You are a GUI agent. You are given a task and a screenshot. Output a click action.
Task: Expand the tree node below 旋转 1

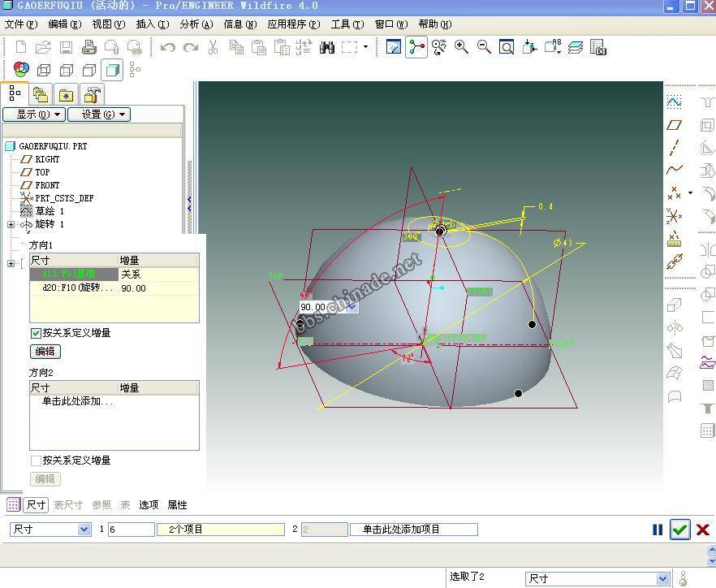(11, 263)
